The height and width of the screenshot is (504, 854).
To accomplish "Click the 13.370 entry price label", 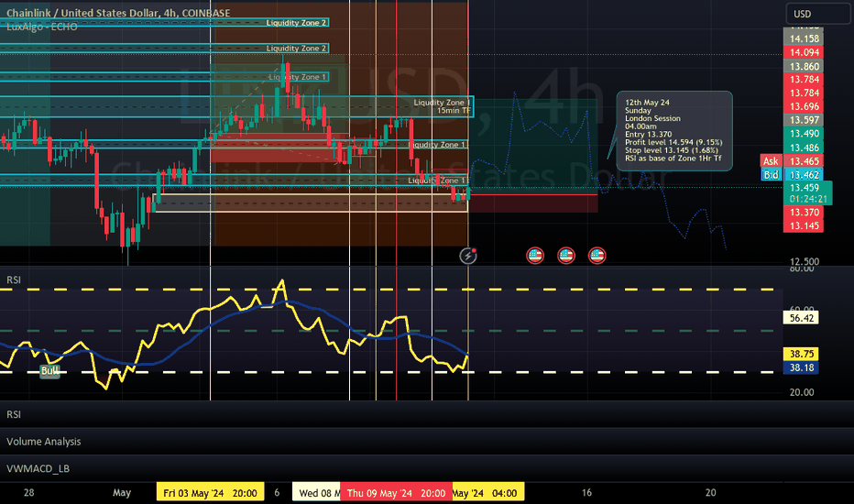I will 804,212.
